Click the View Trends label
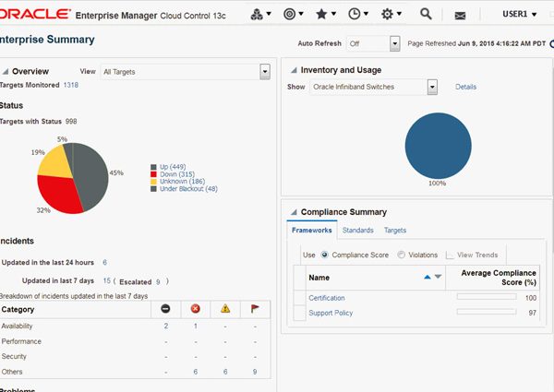The width and height of the screenshot is (554, 392). [x=477, y=255]
